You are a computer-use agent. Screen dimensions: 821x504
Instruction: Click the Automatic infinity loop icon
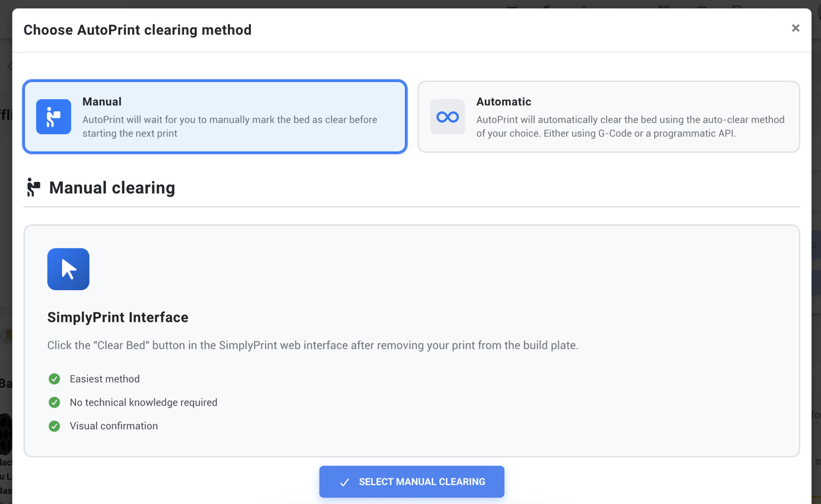coord(447,117)
